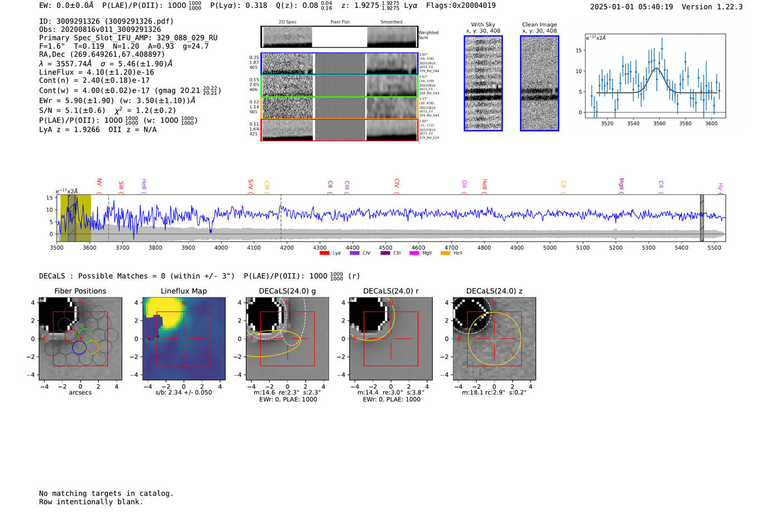
Task: Click the MgII line marker label
Action: coord(621,186)
